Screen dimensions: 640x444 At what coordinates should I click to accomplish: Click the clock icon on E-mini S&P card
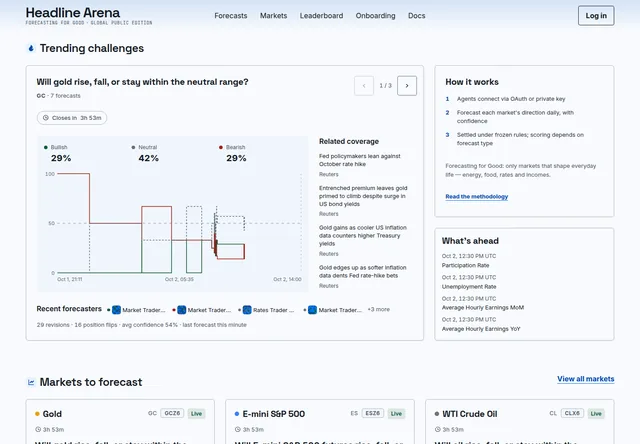(x=238, y=429)
